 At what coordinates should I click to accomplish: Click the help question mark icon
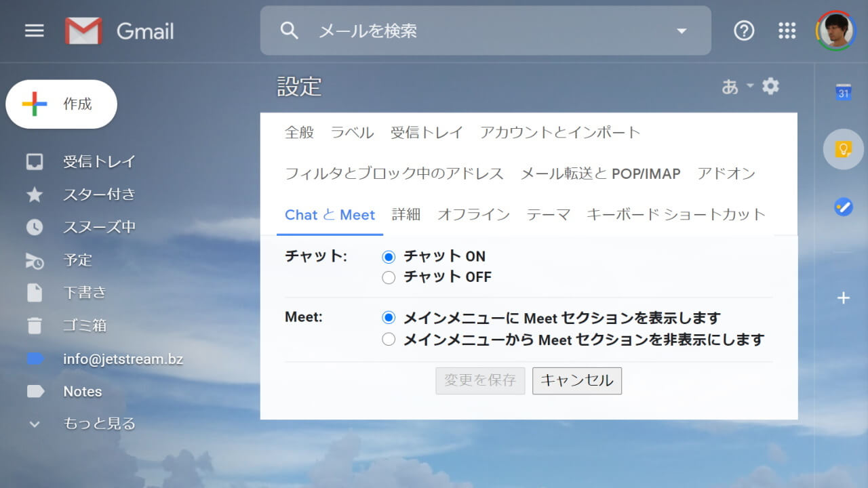(744, 31)
